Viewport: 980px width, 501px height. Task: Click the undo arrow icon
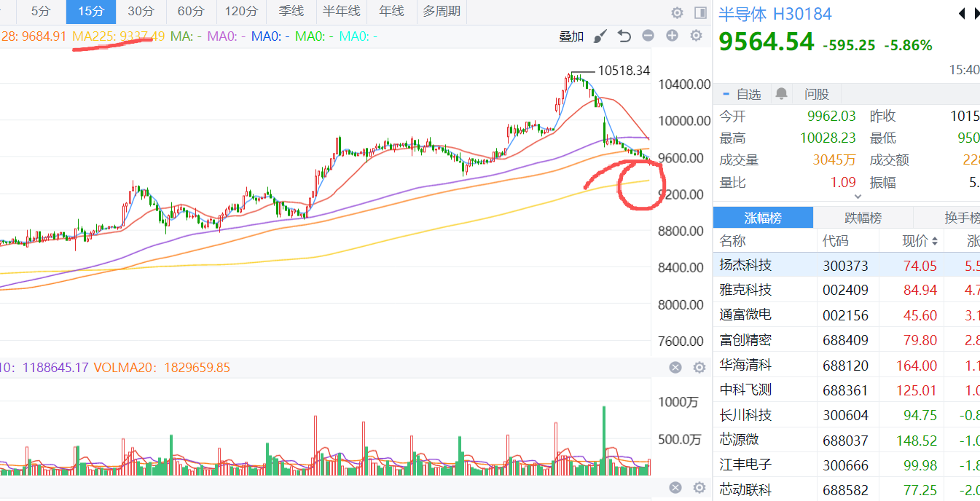coord(624,36)
